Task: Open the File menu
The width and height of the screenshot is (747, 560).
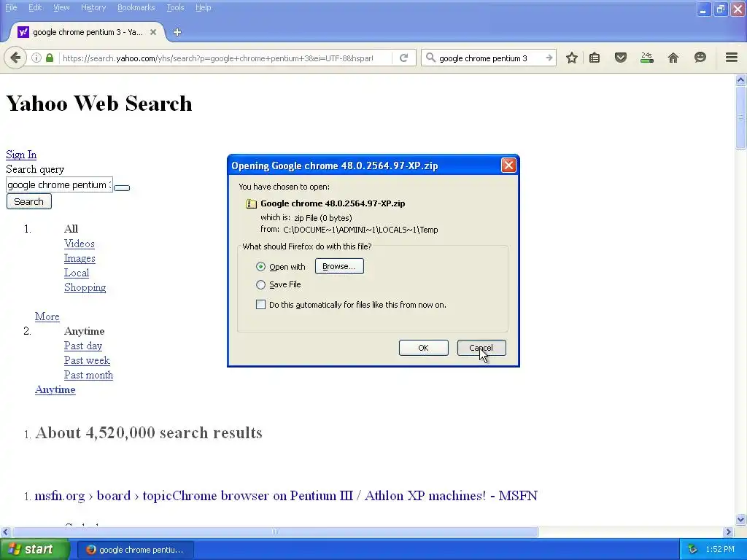Action: pyautogui.click(x=11, y=7)
